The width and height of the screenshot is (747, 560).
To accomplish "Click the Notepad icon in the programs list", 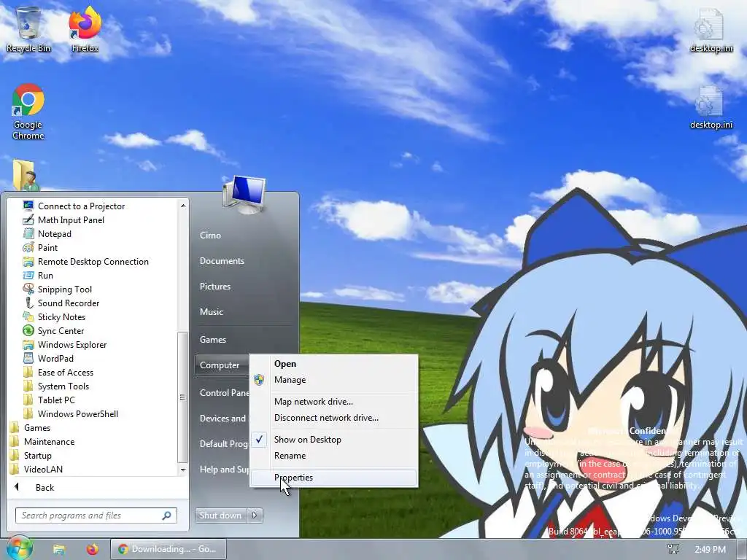I will pos(28,233).
